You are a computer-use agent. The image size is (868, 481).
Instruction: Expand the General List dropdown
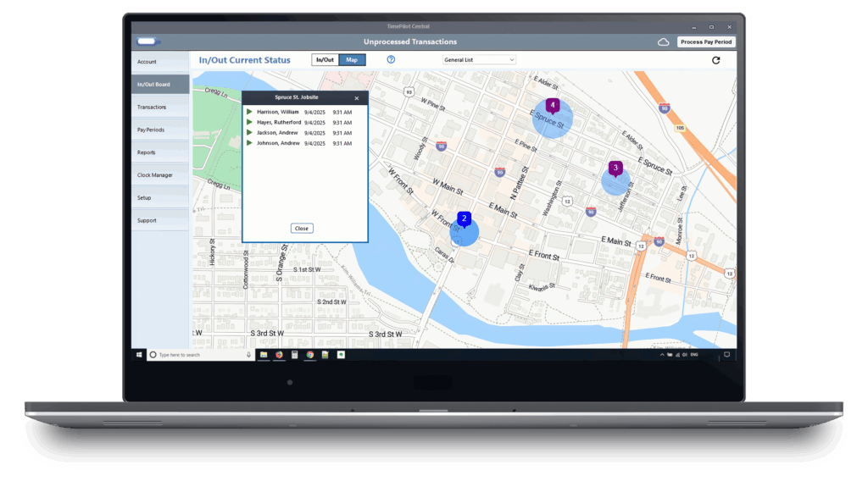[479, 60]
